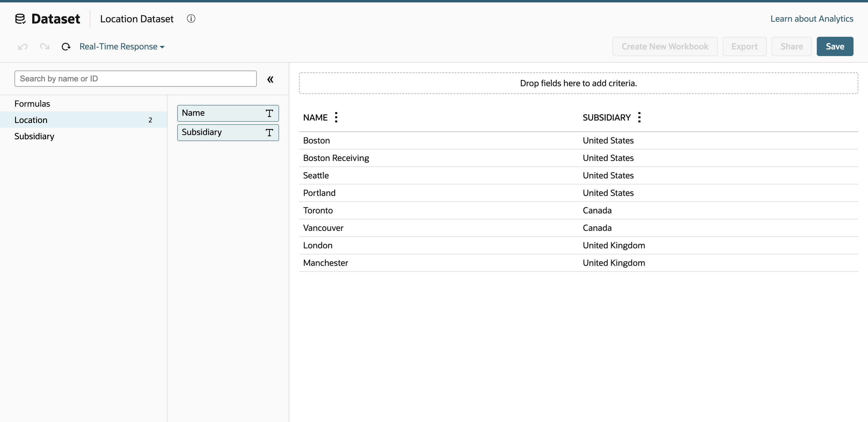Click the NAME column header
868x422 pixels.
click(x=315, y=117)
